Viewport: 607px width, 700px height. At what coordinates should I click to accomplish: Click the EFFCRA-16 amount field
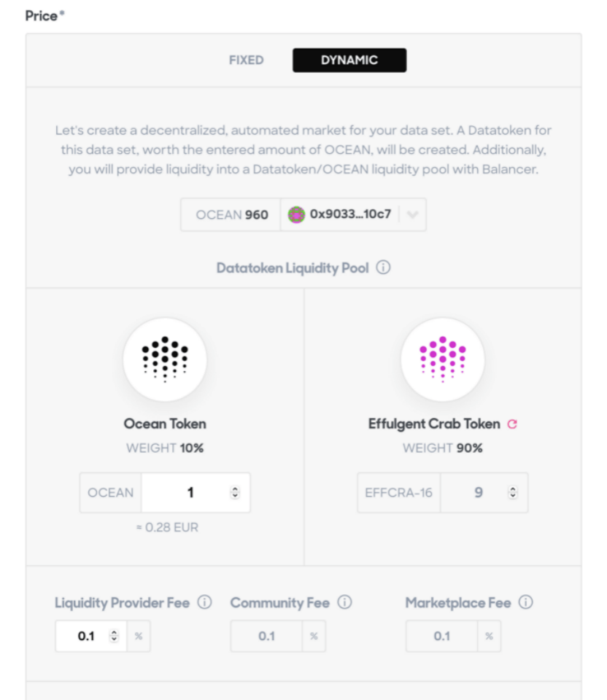click(474, 493)
